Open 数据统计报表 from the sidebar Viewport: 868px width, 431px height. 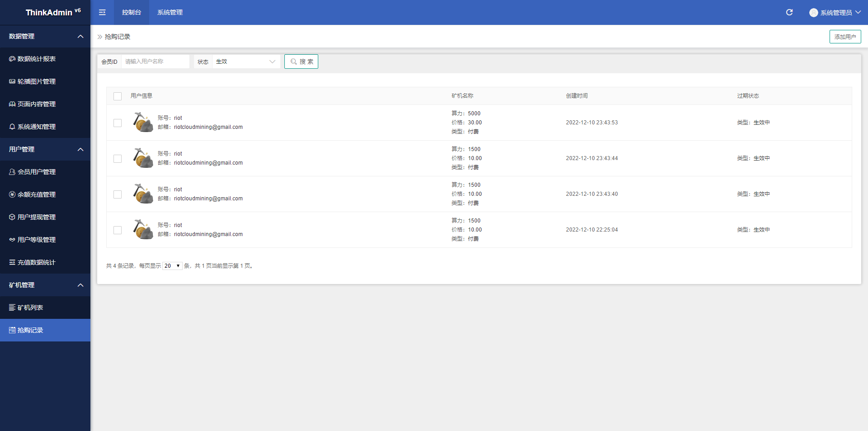[37, 59]
